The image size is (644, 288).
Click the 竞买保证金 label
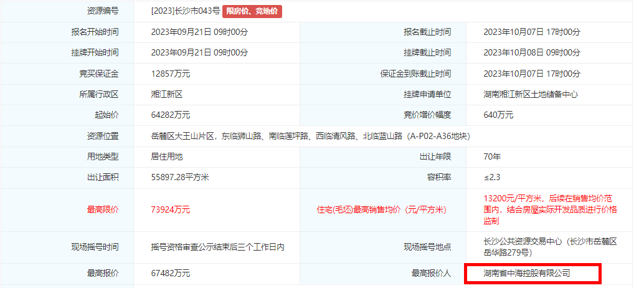pyautogui.click(x=98, y=74)
